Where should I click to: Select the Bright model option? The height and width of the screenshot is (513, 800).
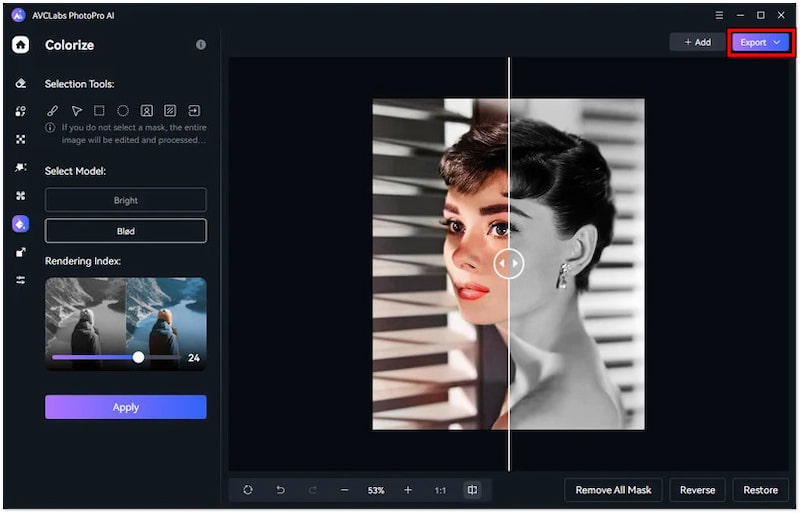pos(125,200)
